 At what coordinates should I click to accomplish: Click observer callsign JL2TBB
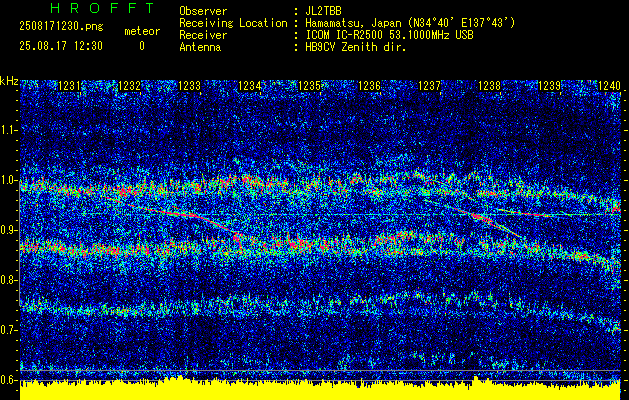(x=323, y=11)
